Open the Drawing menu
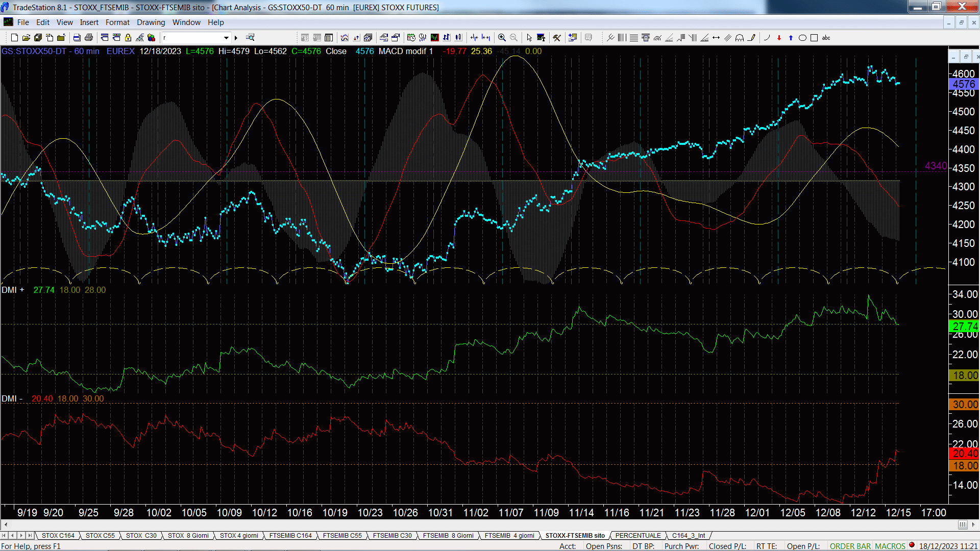 coord(151,22)
